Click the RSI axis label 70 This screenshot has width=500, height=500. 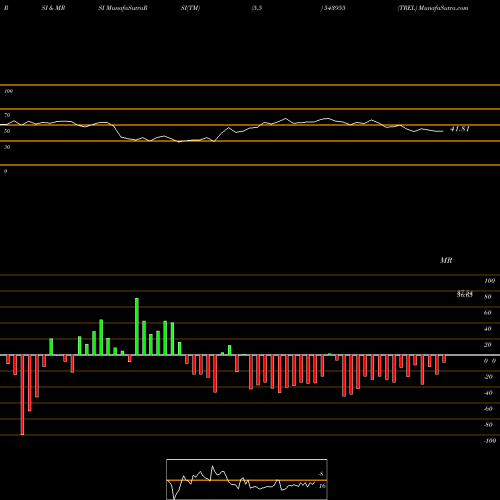point(7,115)
